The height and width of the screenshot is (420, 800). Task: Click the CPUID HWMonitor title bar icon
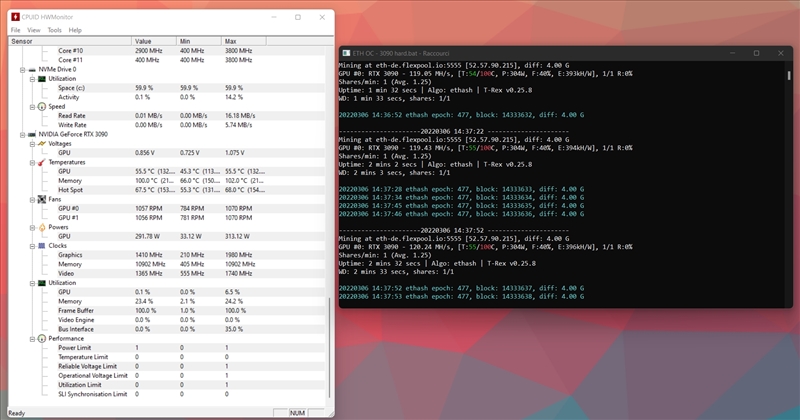pyautogui.click(x=15, y=17)
